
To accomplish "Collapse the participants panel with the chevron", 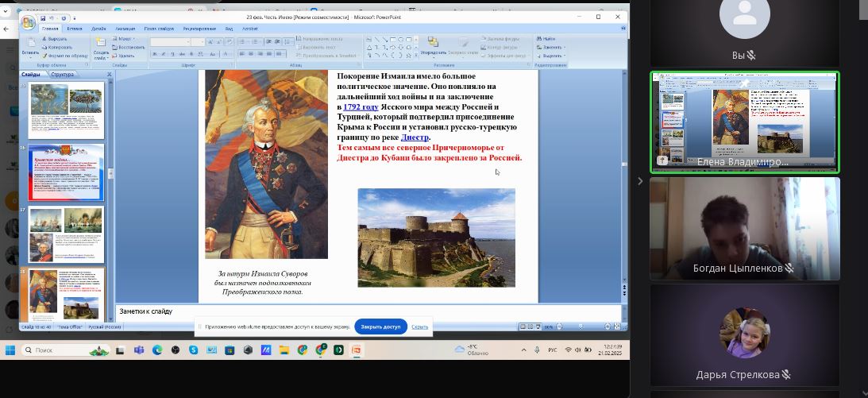I will [640, 180].
